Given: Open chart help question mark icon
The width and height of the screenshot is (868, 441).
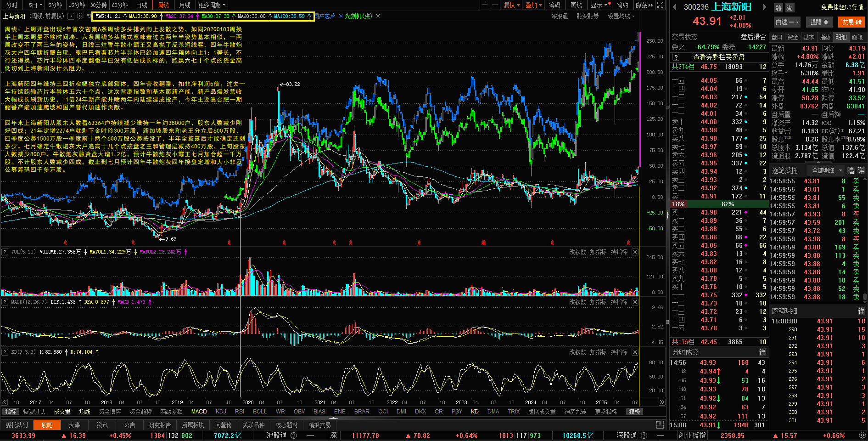Looking at the screenshot, I should click(x=71, y=16).
